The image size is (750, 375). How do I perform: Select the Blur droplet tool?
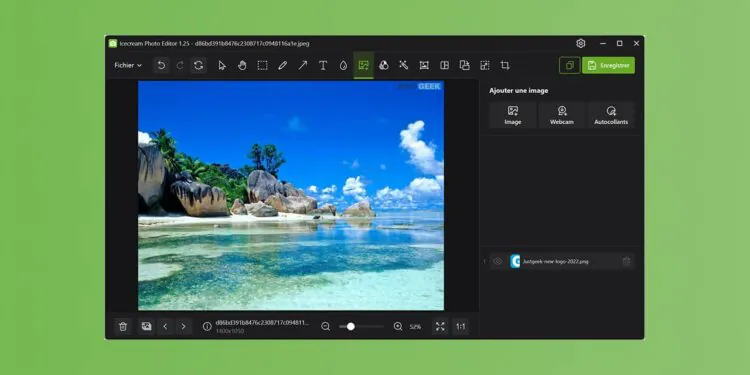[x=343, y=66]
